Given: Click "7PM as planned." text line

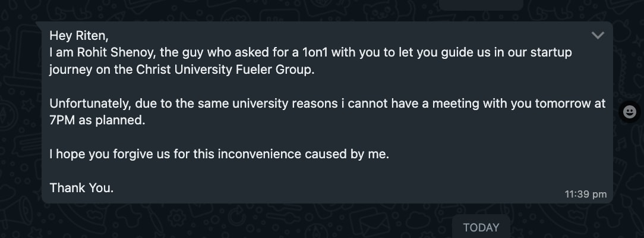Looking at the screenshot, I should (x=97, y=120).
